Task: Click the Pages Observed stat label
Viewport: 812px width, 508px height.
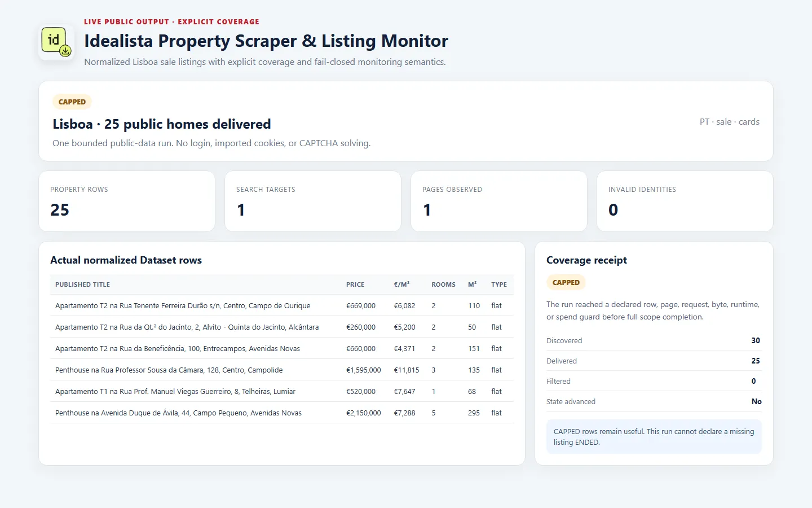Action: tap(452, 190)
